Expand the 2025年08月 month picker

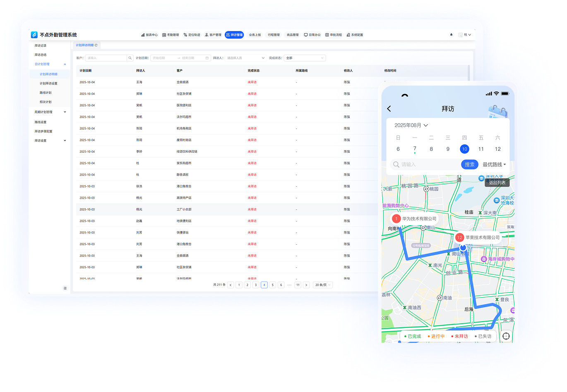click(x=411, y=125)
